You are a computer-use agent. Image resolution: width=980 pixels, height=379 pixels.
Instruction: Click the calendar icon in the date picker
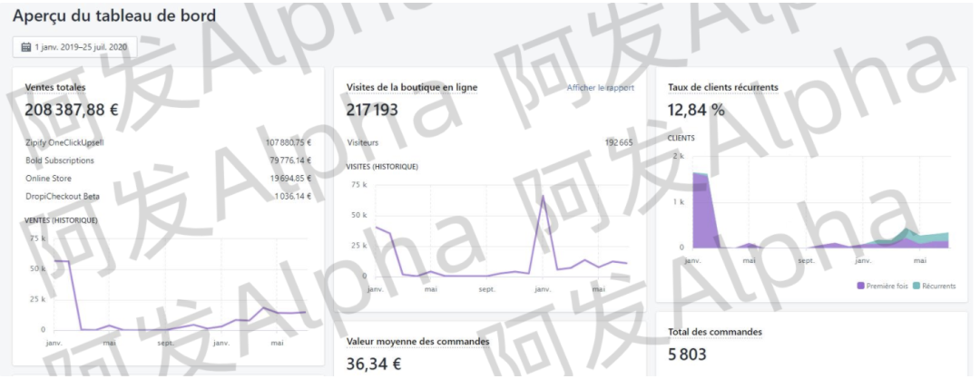(26, 48)
